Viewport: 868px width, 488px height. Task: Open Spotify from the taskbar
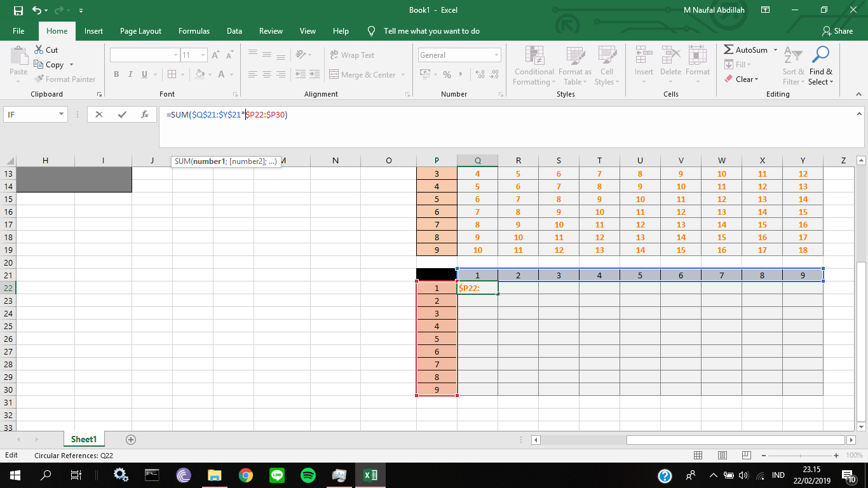(308, 475)
